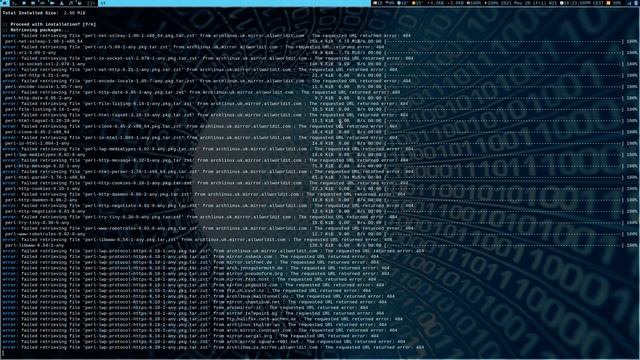
Task: Click the perl-http-message package name line
Action: point(42,166)
